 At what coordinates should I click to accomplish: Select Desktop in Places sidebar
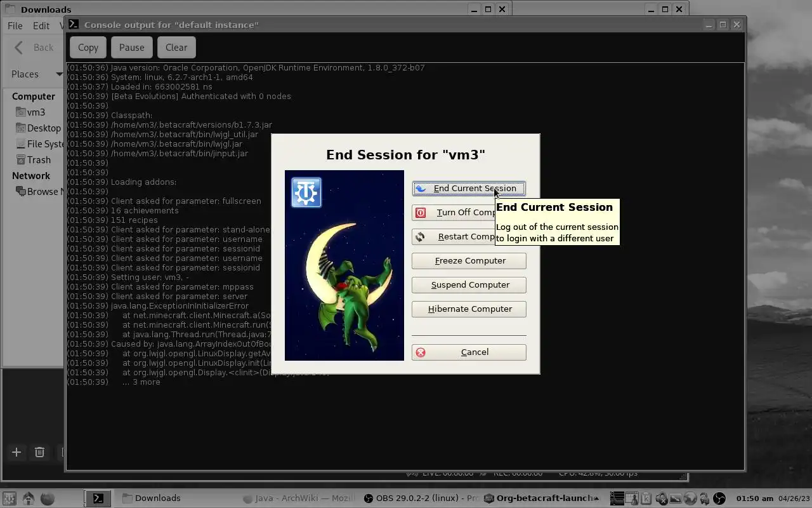(39, 128)
